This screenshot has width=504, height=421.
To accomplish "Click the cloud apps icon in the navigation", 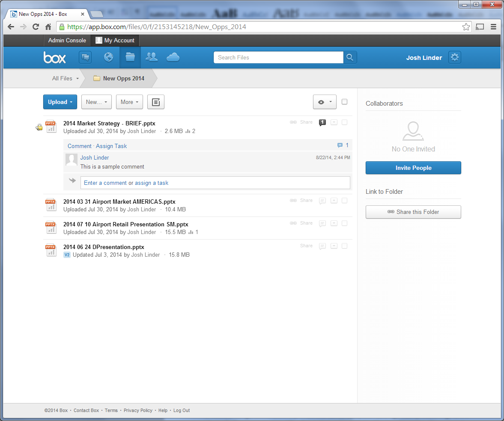I will pos(173,57).
